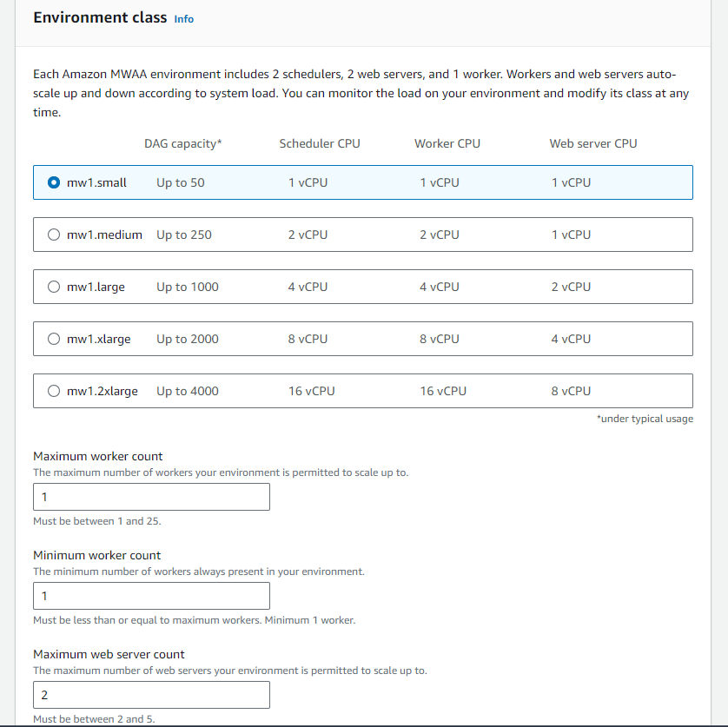Focus the Maximum worker count field

(151, 497)
